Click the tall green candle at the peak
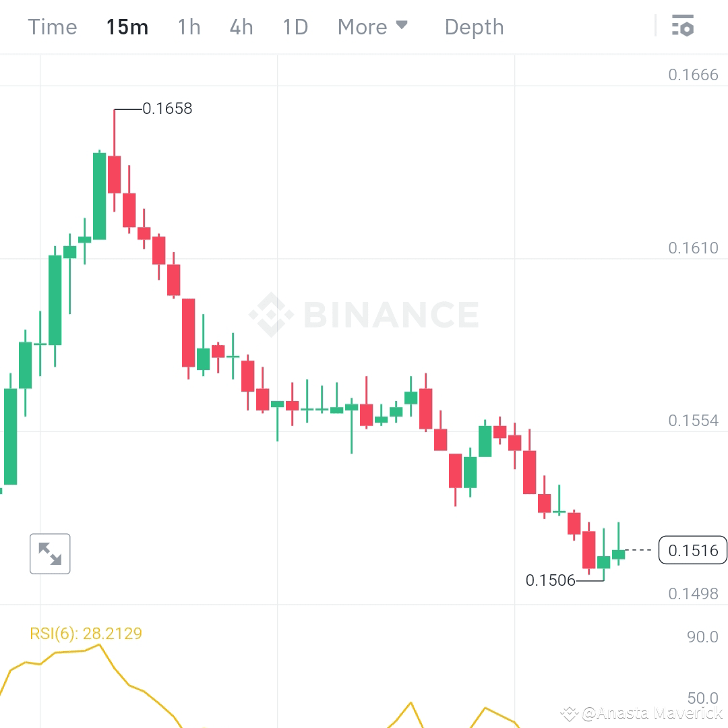Screen dimensions: 728x728 (x=98, y=195)
